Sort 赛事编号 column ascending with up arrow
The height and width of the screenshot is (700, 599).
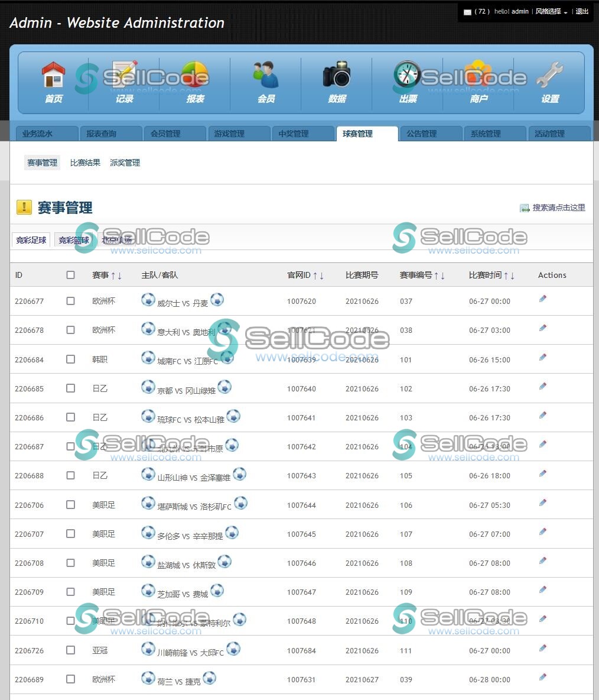[437, 276]
